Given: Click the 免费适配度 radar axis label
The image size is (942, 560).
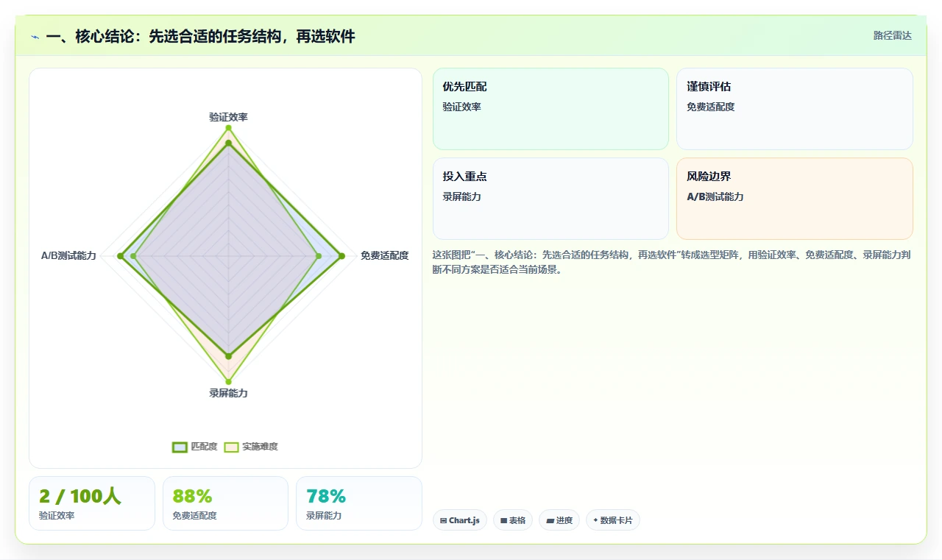Looking at the screenshot, I should [384, 255].
